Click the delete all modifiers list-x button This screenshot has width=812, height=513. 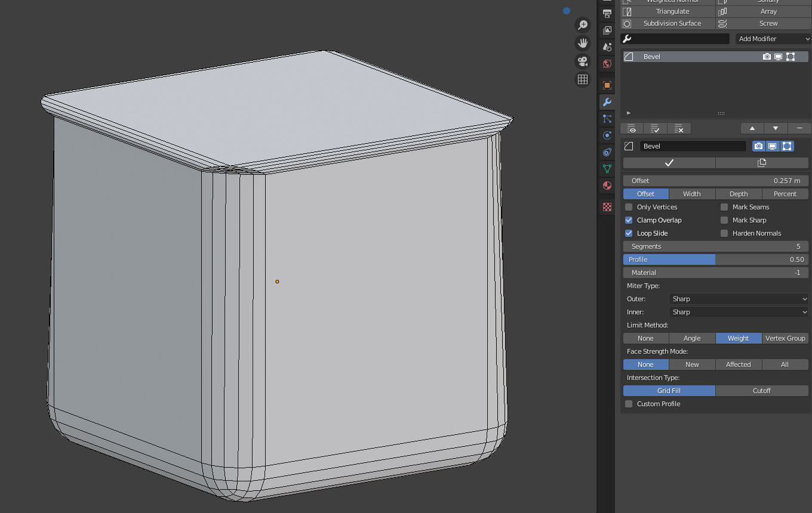pos(679,128)
